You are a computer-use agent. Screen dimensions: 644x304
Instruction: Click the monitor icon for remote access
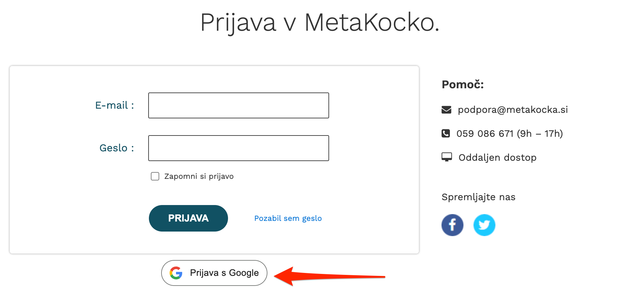click(x=447, y=157)
